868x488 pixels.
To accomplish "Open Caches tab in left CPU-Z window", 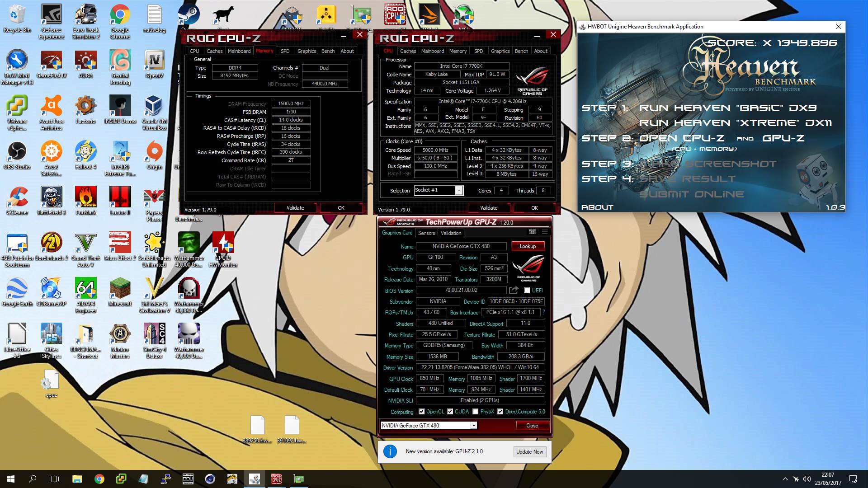I will (214, 51).
